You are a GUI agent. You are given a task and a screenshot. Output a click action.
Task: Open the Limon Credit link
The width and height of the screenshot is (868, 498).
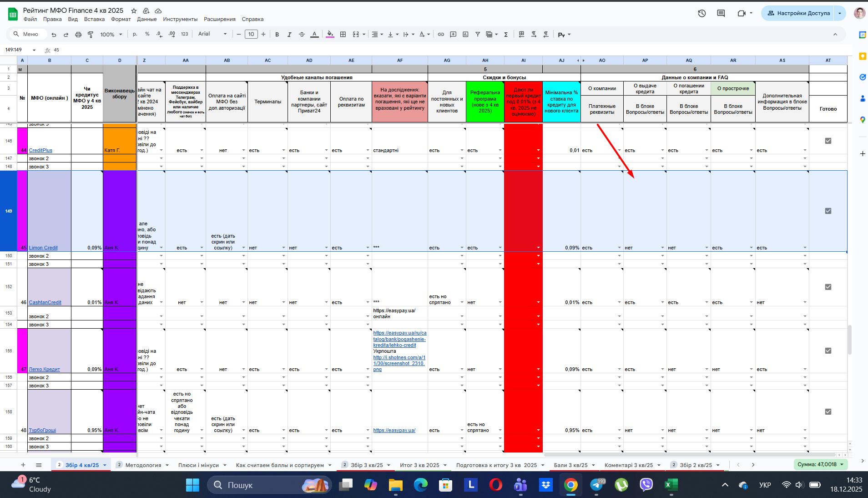point(43,248)
